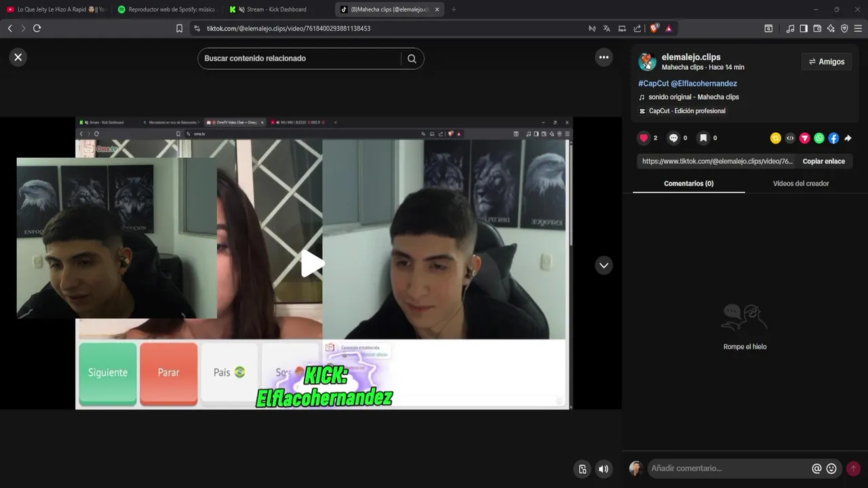Mute the video with the speaker icon
Viewport: 868px width, 488px height.
click(604, 469)
